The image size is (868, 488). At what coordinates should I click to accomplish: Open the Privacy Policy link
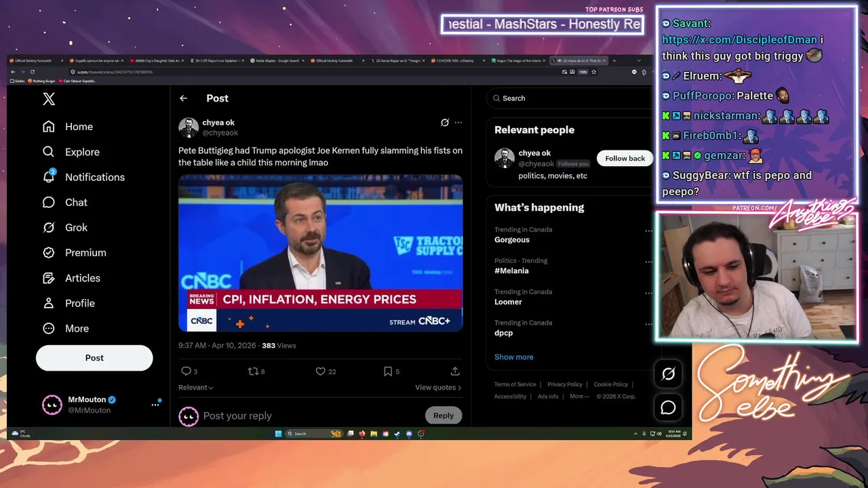pos(565,384)
